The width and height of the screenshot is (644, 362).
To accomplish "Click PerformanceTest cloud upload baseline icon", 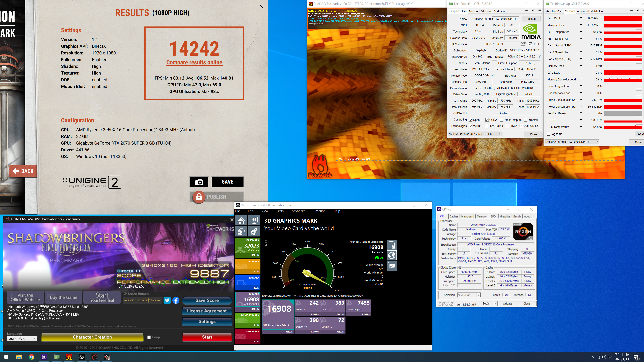I will tap(241, 232).
